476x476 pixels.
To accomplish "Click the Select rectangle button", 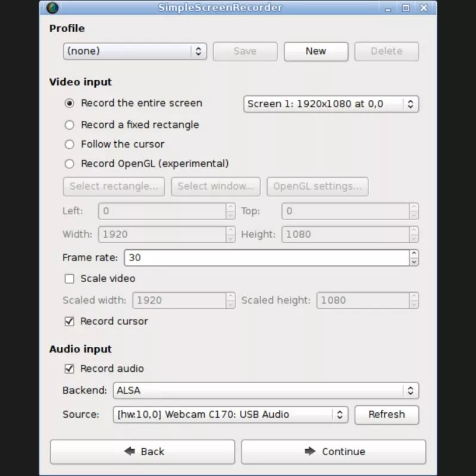I will click(x=113, y=186).
